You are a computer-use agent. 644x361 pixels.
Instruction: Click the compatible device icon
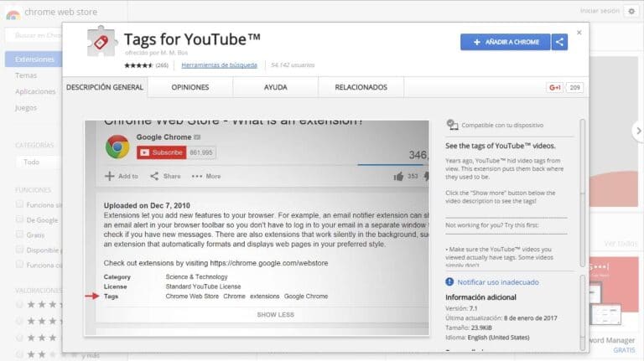point(453,125)
